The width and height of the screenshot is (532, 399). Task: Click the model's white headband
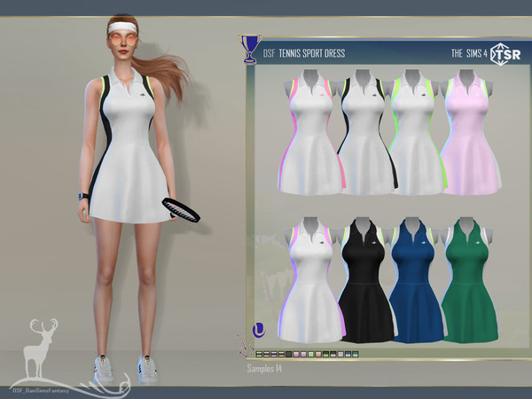coord(122,27)
